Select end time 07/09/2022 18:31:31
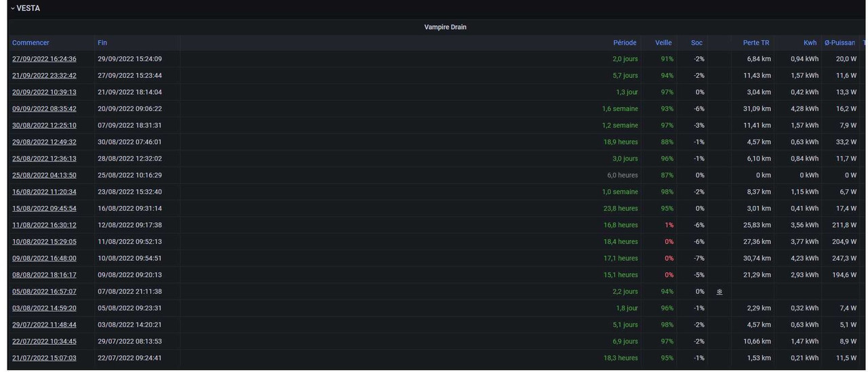Viewport: 868px width, 372px height. click(130, 125)
